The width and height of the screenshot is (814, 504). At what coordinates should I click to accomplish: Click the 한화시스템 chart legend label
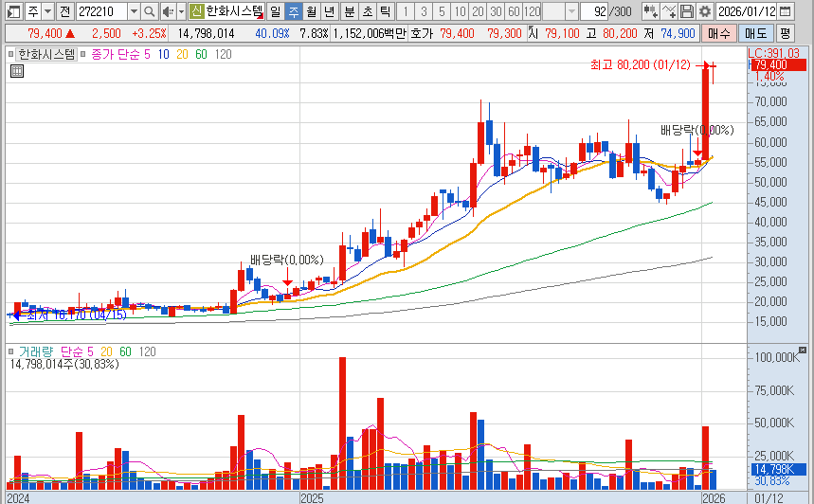(46, 55)
